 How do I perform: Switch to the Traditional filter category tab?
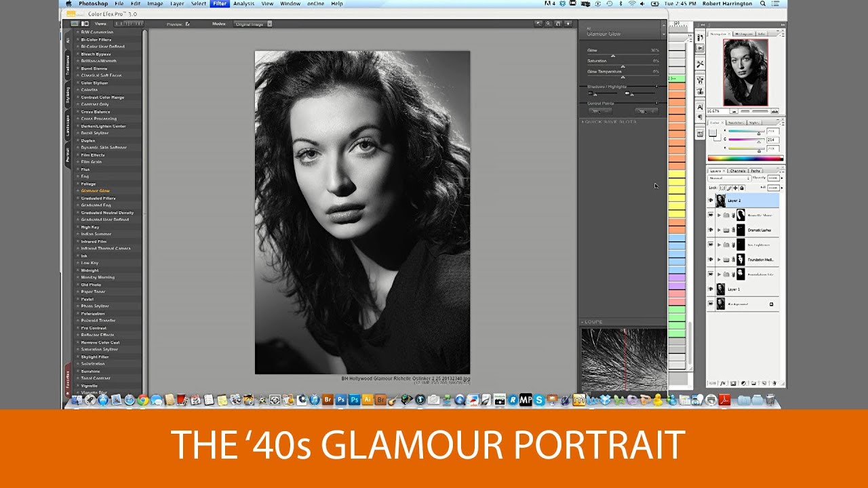(x=67, y=66)
